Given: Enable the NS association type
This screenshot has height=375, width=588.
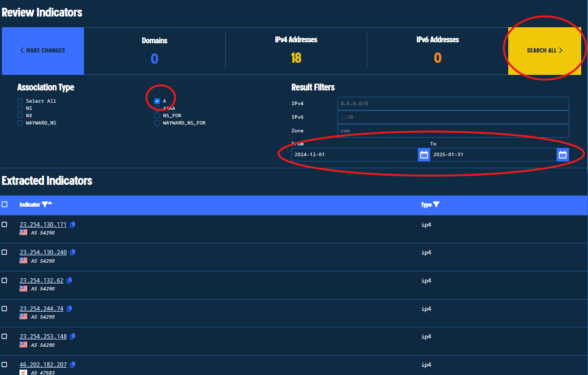Looking at the screenshot, I should click(x=20, y=108).
